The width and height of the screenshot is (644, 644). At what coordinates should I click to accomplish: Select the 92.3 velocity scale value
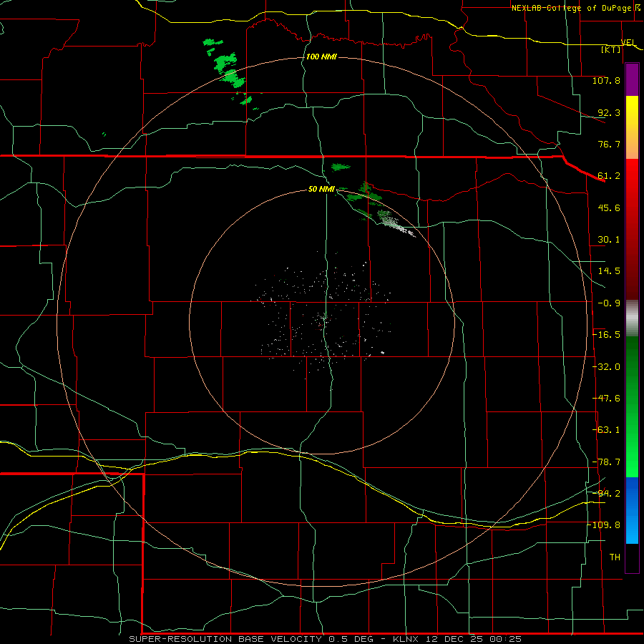[x=609, y=112]
